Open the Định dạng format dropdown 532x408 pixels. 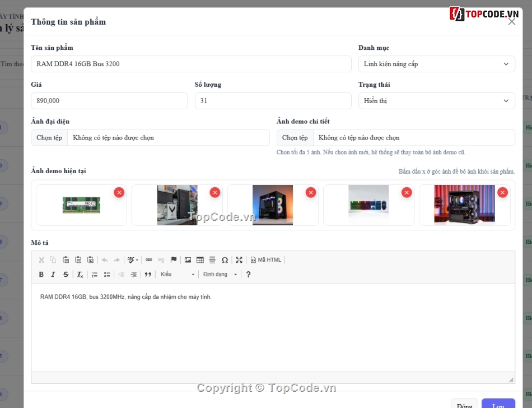click(220, 274)
